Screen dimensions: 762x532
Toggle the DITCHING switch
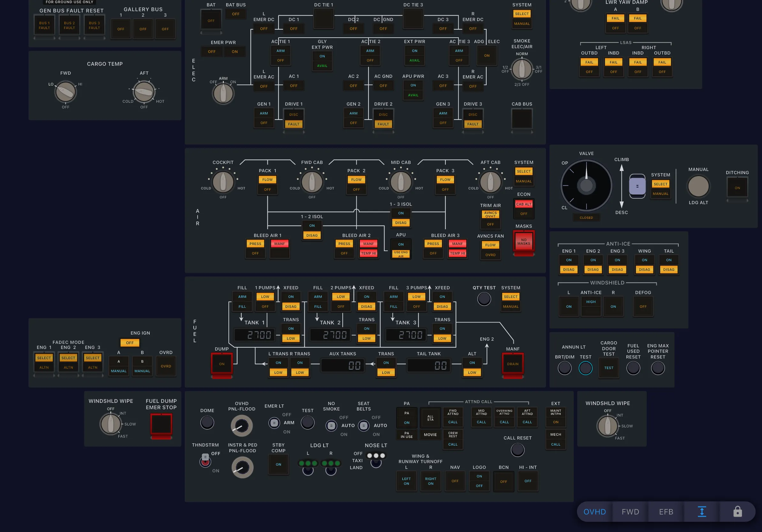(737, 188)
